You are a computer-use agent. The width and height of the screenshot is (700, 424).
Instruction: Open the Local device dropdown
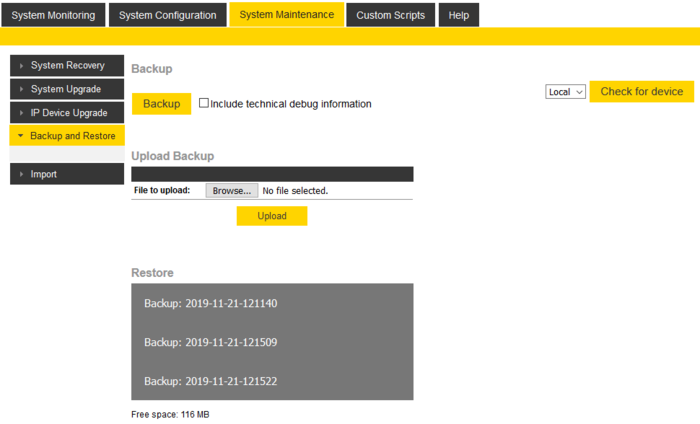pyautogui.click(x=565, y=92)
